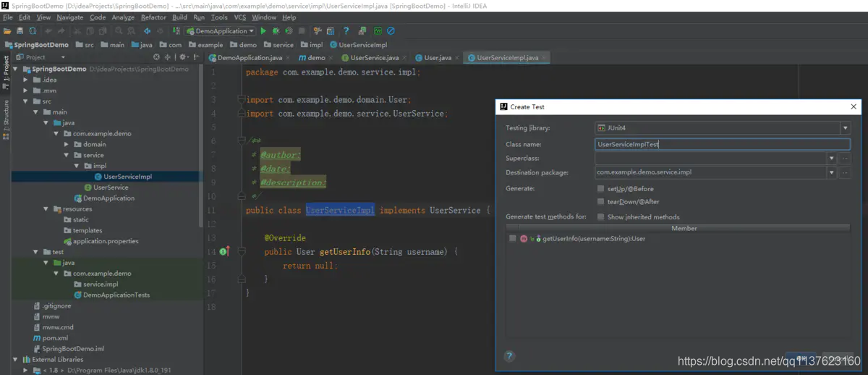This screenshot has width=868, height=375.
Task: Select application.properties file
Action: (x=105, y=241)
